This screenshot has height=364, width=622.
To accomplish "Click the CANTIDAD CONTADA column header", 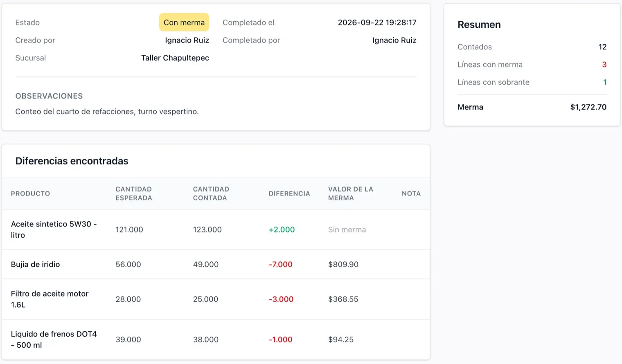I will click(x=211, y=193).
